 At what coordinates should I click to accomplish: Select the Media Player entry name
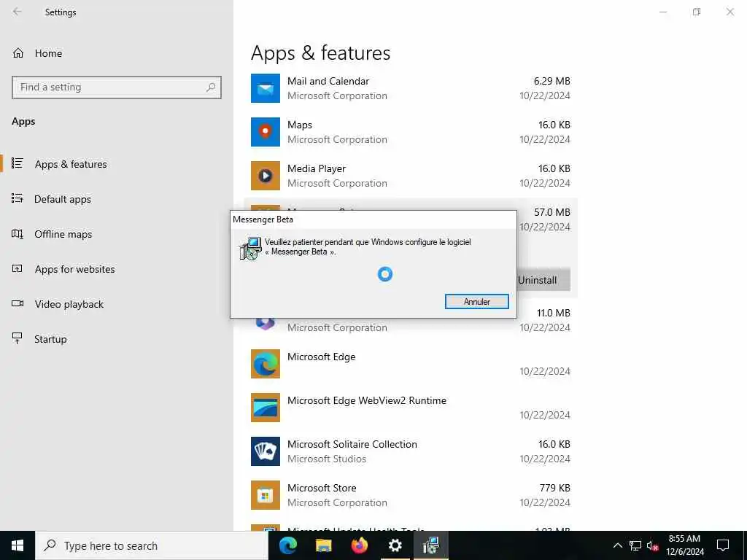(x=317, y=168)
